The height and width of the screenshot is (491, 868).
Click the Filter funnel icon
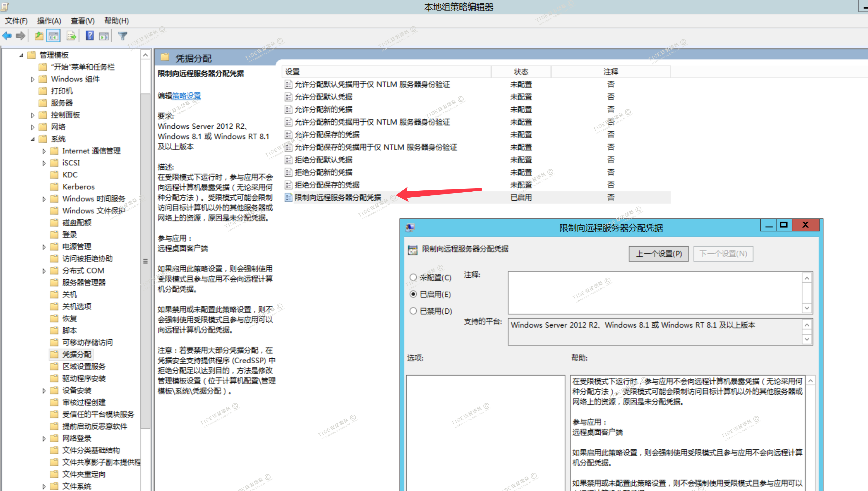pyautogui.click(x=122, y=36)
